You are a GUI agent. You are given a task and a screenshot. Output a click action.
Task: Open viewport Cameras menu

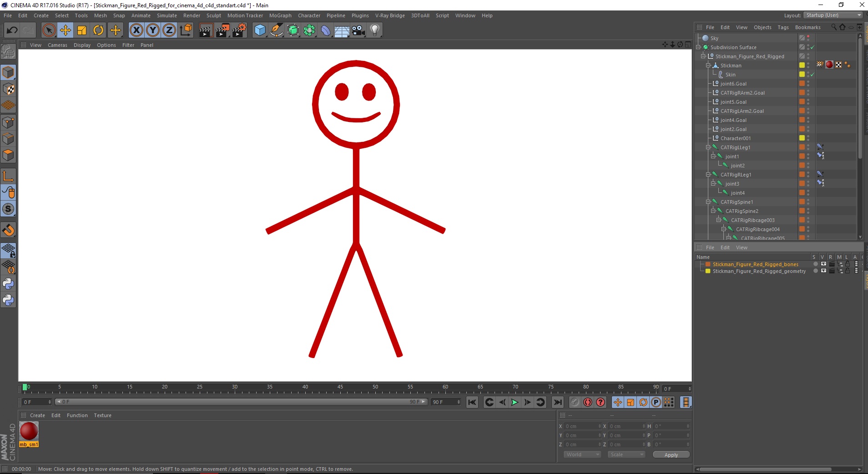57,45
